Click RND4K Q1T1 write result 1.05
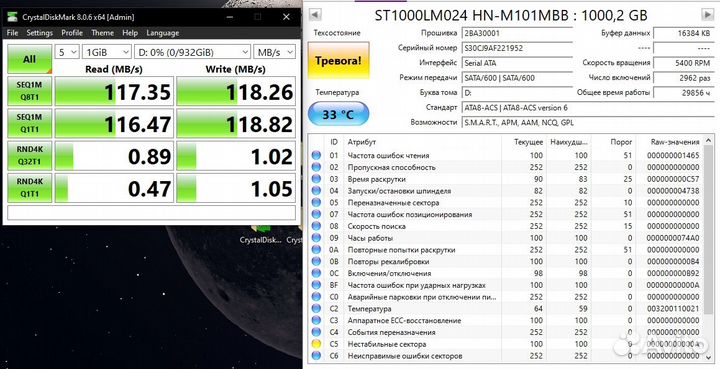Viewport: 720px width, 369px height. point(236,188)
